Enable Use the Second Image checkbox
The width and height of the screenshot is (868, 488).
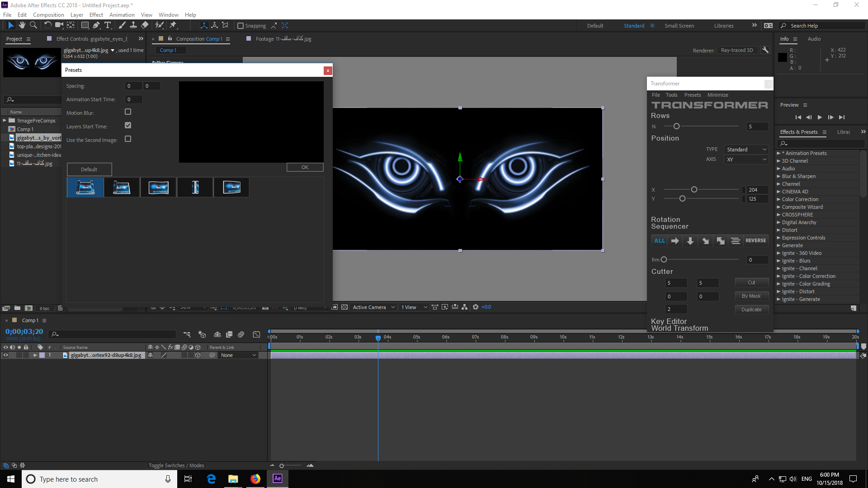(128, 139)
